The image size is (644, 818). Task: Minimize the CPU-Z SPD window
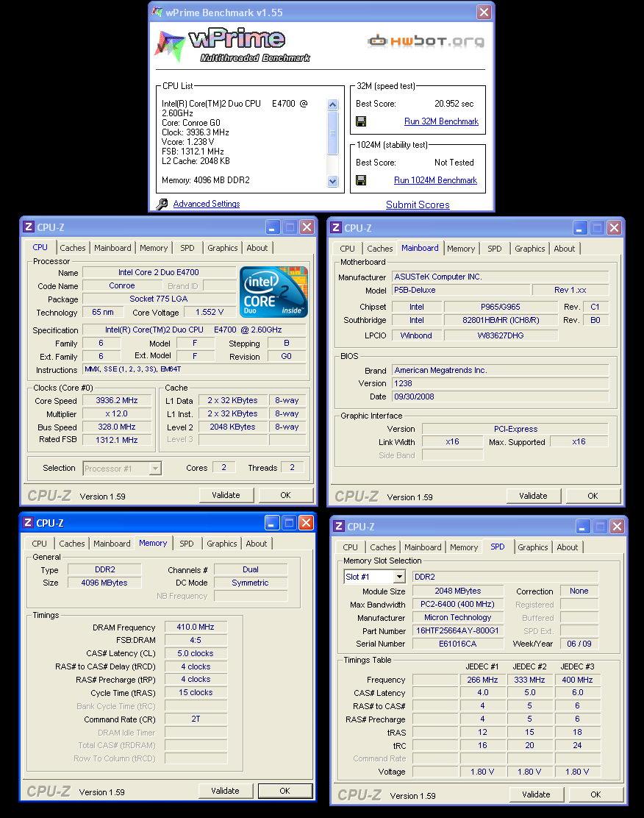click(583, 527)
